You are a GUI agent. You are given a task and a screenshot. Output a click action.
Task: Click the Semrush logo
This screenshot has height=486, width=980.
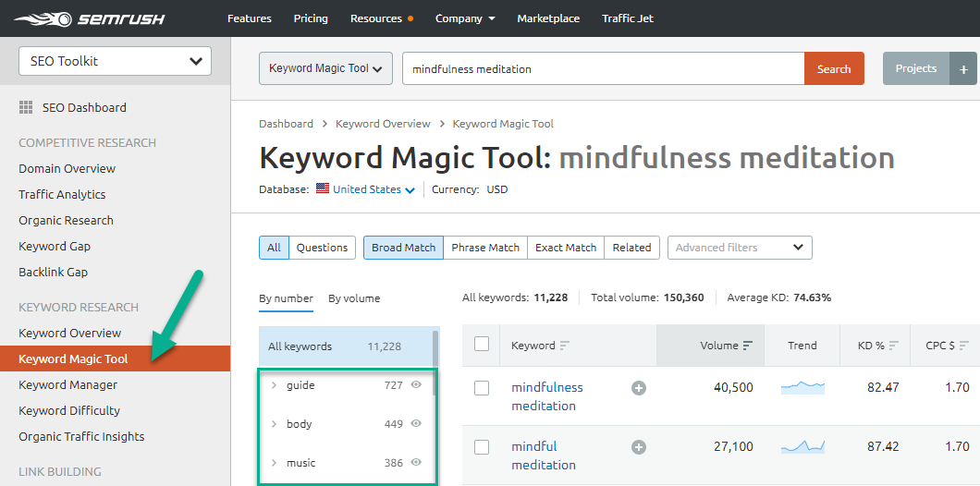click(90, 18)
